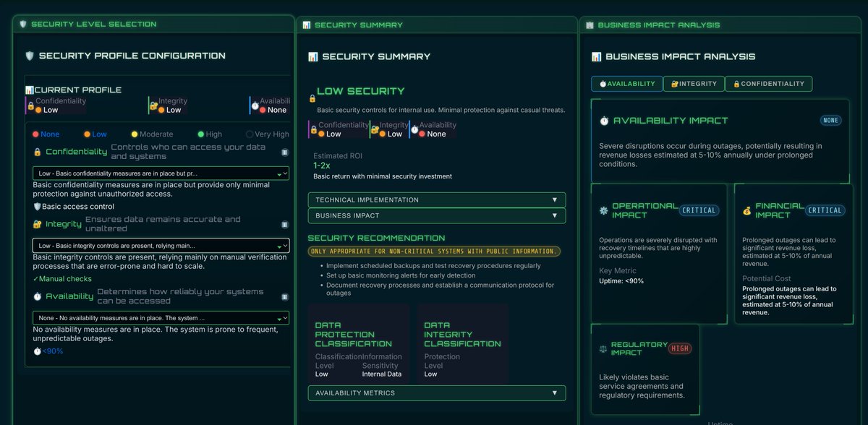Click the chart icon beside Security Summary title

click(313, 56)
